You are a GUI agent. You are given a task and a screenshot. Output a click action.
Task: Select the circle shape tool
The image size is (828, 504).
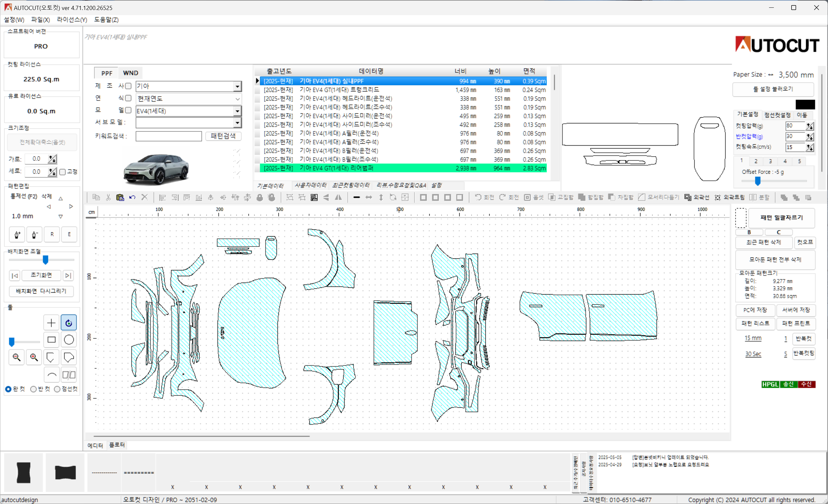coord(69,340)
